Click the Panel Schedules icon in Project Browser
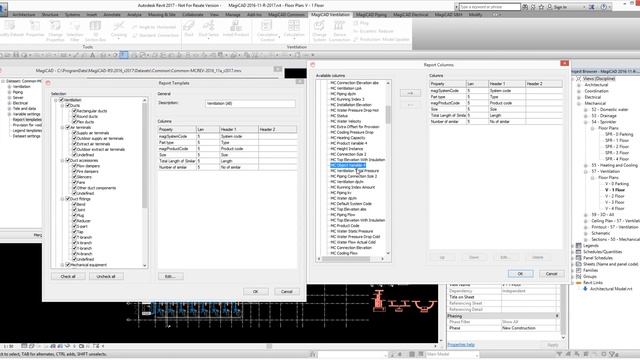Viewport: 640px width, 360px height. pyautogui.click(x=578, y=258)
